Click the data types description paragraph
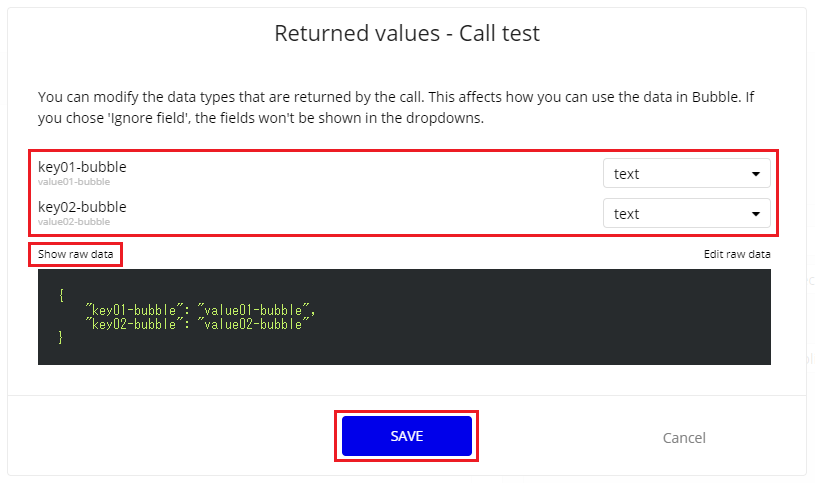815x483 pixels. (x=400, y=107)
